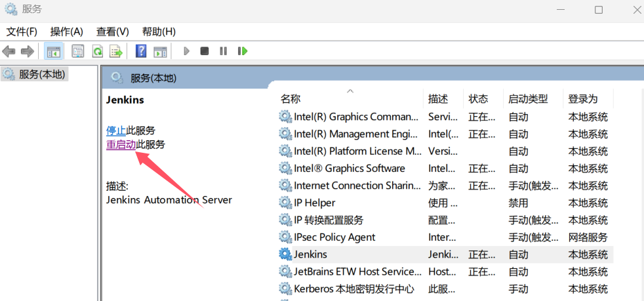The height and width of the screenshot is (301, 644).
Task: Click gear icon beside Intel(R) Platform License
Action: coord(285,151)
